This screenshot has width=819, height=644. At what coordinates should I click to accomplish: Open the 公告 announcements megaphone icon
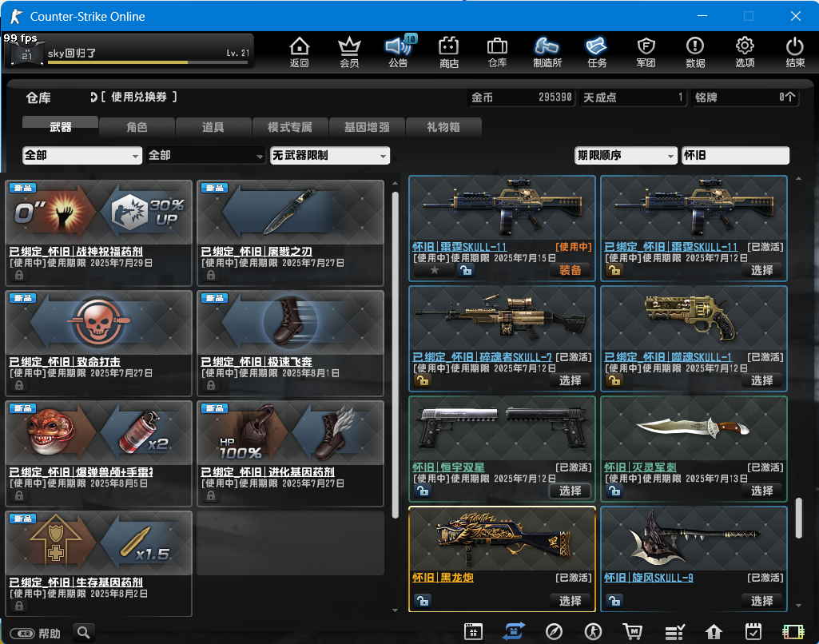(x=399, y=52)
